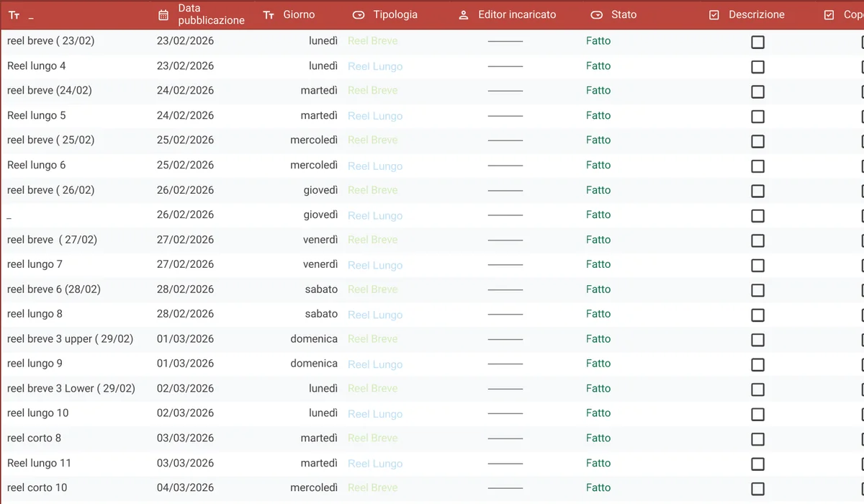The width and height of the screenshot is (864, 504).
Task: Click the text-type icon beside Giorno header
Action: 269,14
